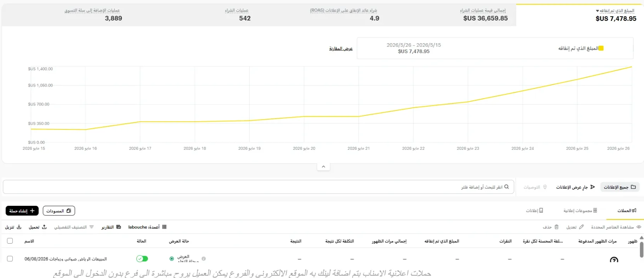The height and width of the screenshot is (278, 644).
Task: Tick the select-all checkbox in table header
Action: pos(10,241)
